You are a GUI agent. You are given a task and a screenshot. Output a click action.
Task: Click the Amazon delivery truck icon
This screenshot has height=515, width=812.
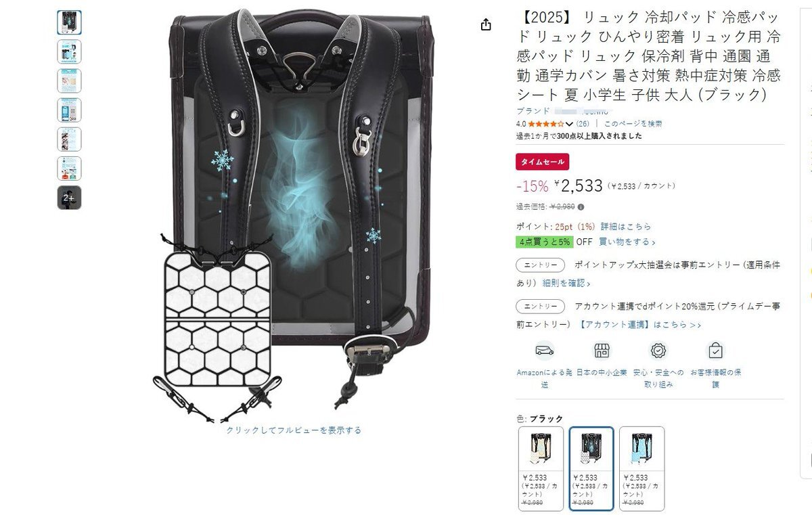coord(544,351)
